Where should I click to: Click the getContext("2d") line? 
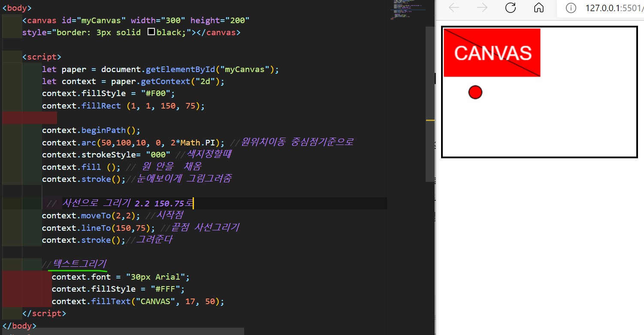click(133, 81)
